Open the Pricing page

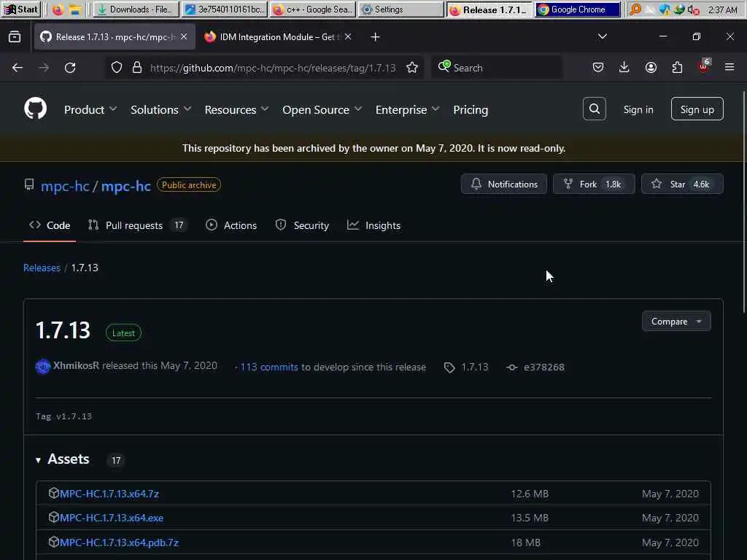pyautogui.click(x=471, y=109)
